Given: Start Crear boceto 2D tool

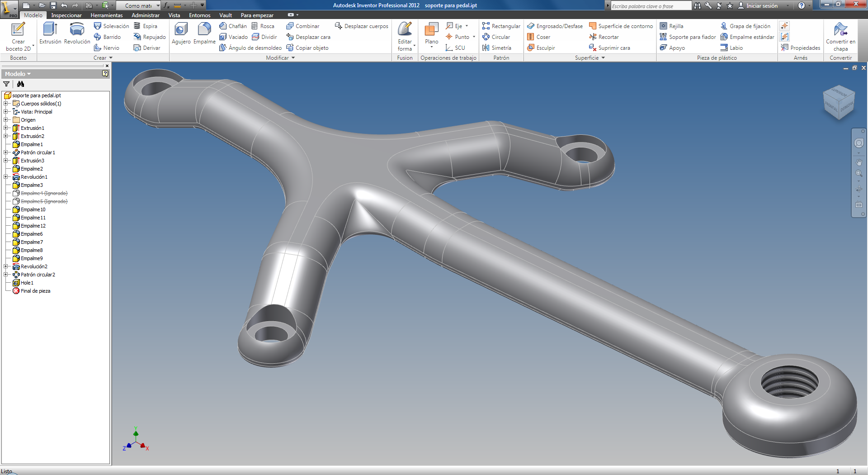Looking at the screenshot, I should pos(18,36).
